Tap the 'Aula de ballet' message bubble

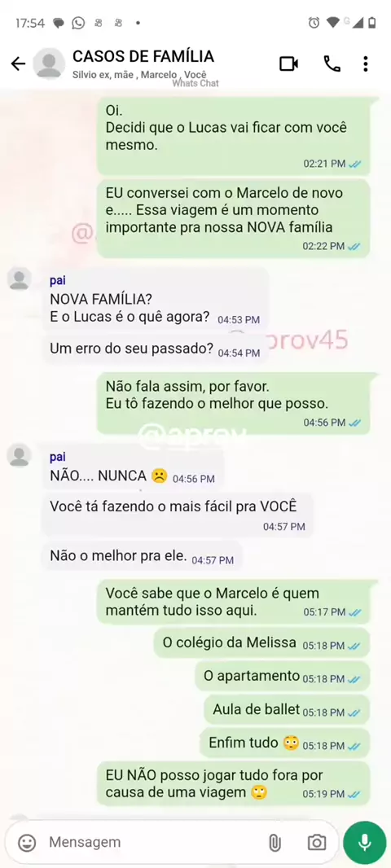287,710
